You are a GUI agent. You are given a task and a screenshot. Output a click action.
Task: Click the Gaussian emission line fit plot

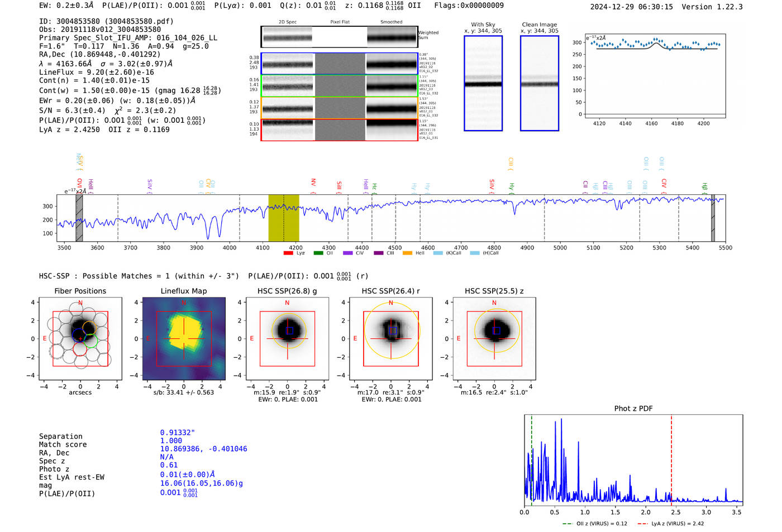point(655,78)
